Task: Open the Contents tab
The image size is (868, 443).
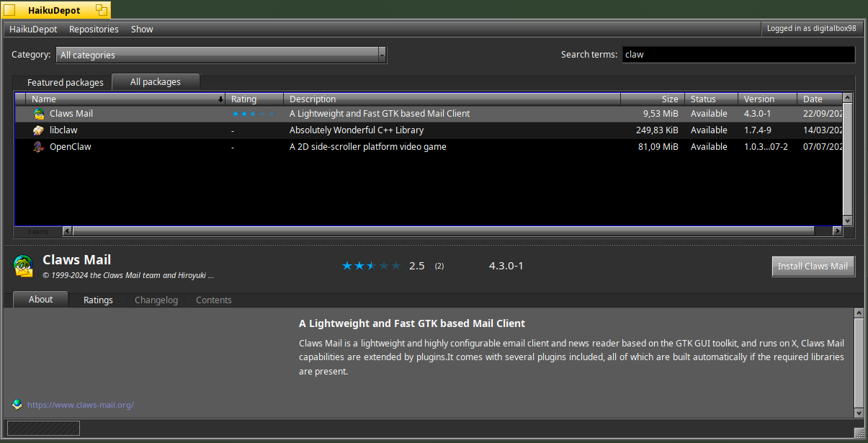Action: click(214, 300)
